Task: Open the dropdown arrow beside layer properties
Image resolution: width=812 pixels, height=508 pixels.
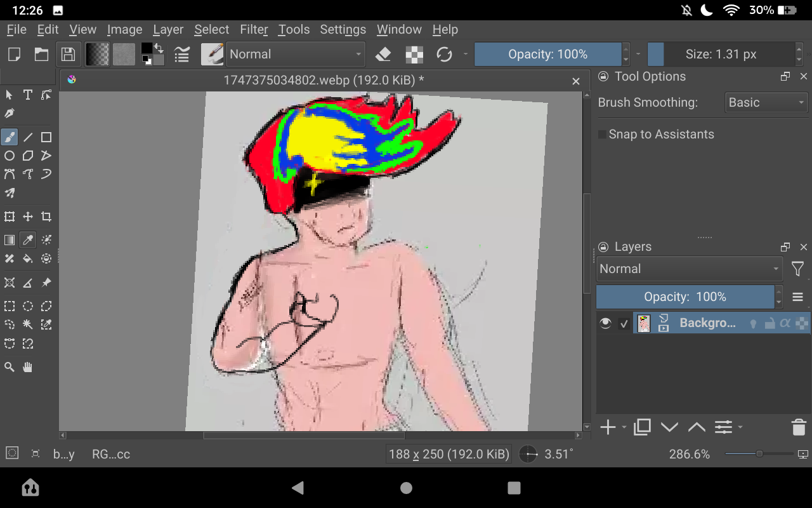Action: tap(740, 427)
